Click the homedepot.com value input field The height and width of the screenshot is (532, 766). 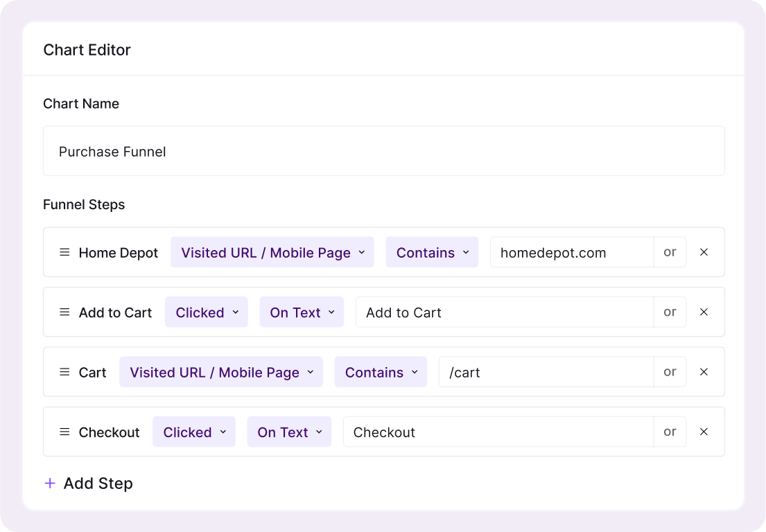(x=571, y=252)
